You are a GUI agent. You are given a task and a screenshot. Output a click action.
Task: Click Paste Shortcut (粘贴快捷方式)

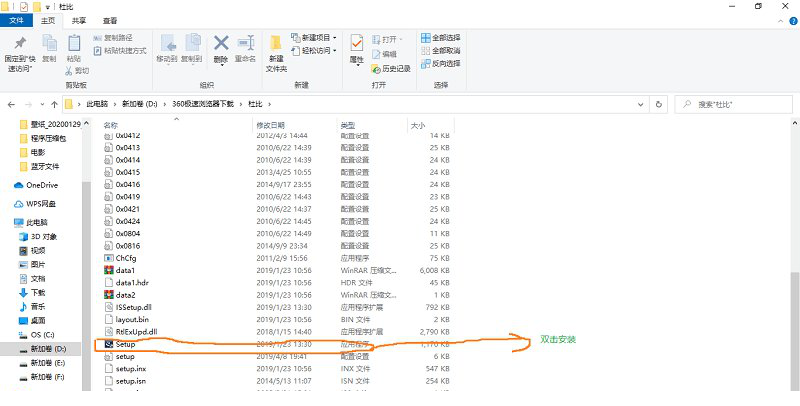120,50
